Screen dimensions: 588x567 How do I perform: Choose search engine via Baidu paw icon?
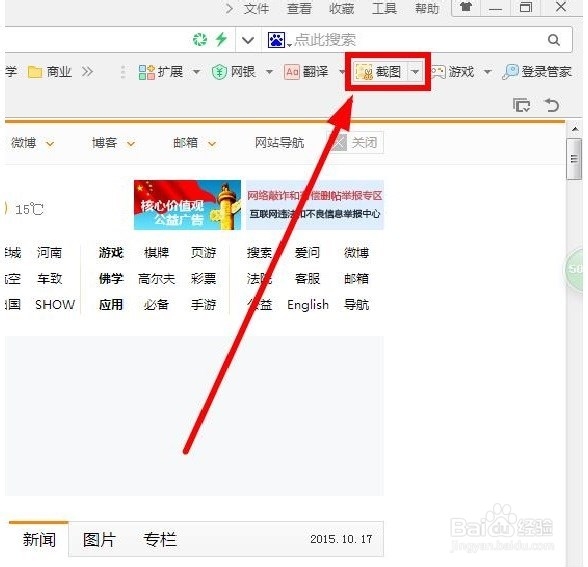click(277, 40)
